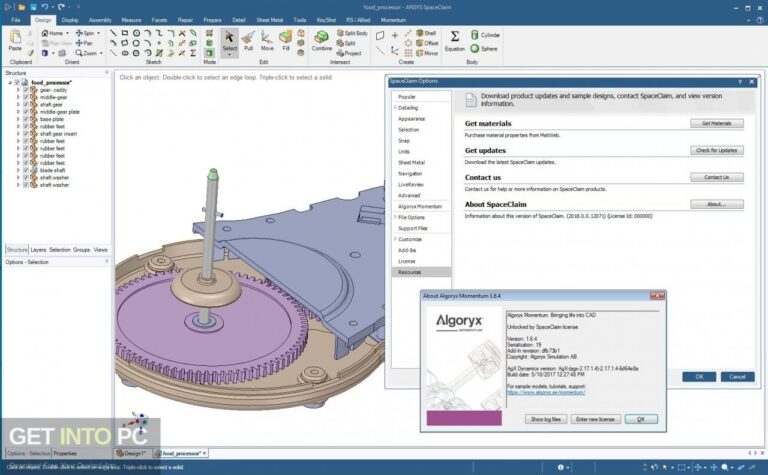The image size is (768, 475).
Task: Expand the blade shaft tree node
Action: (19, 170)
